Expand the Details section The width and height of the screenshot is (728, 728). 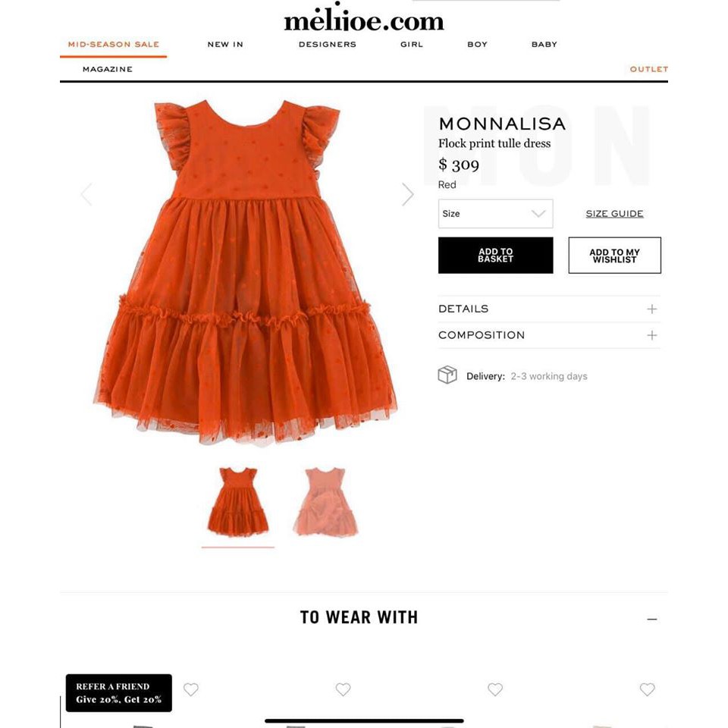tap(549, 309)
